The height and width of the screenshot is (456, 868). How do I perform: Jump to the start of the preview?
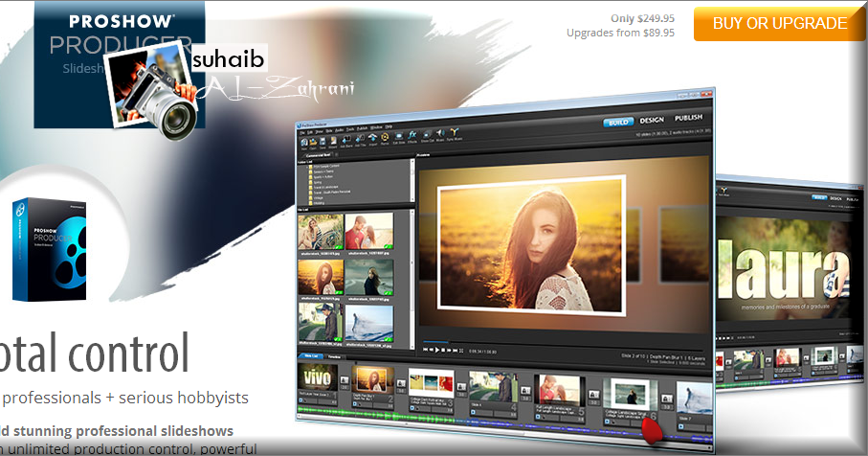coord(425,350)
